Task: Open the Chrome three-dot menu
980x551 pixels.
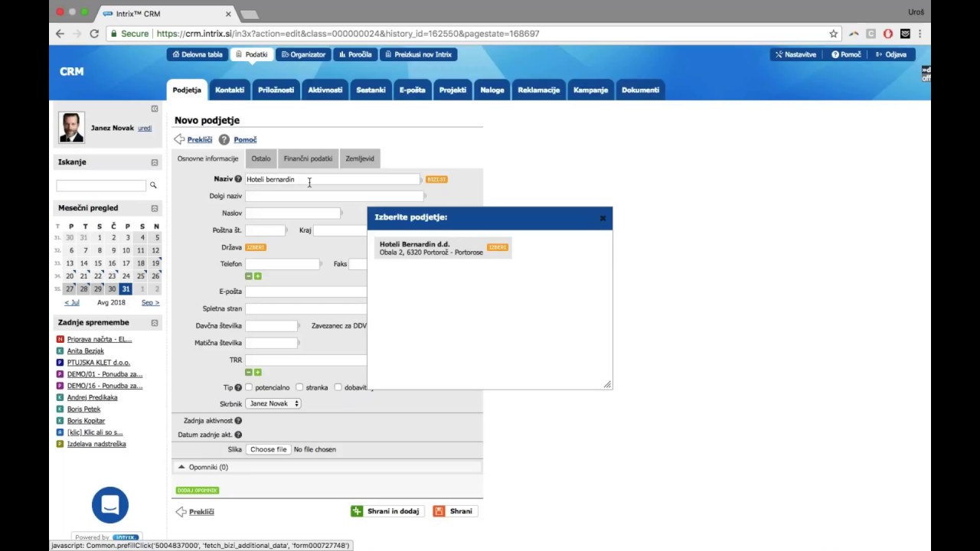Action: point(920,34)
